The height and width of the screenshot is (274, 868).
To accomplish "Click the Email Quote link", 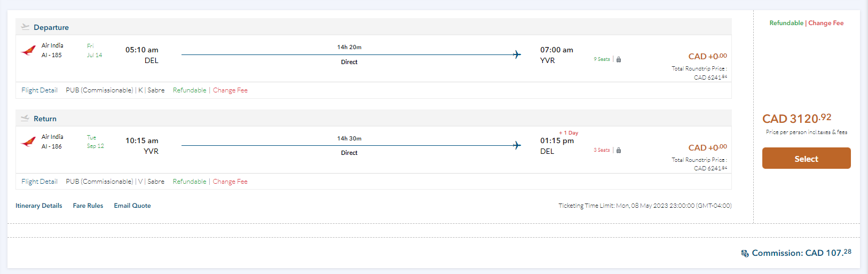I will pyautogui.click(x=132, y=206).
